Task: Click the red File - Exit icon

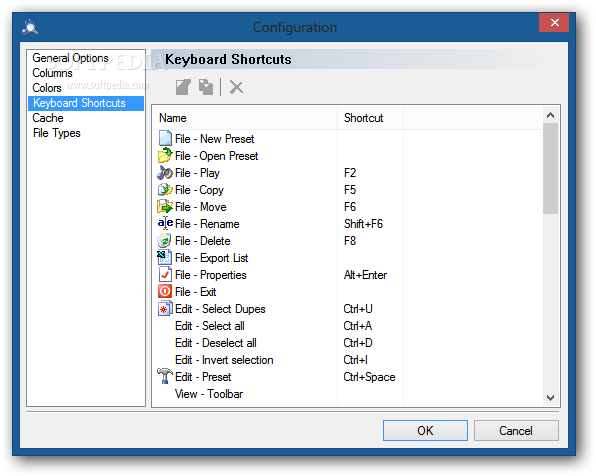Action: point(165,292)
